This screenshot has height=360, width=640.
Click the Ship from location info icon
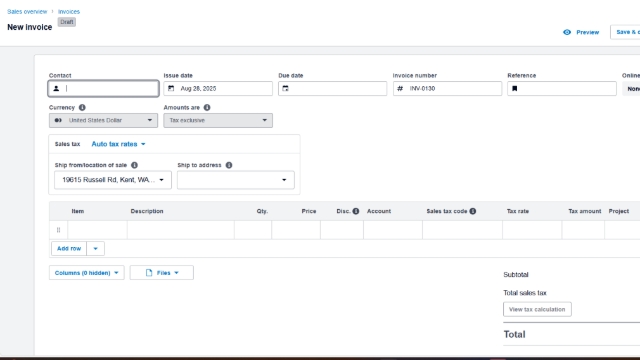tap(134, 165)
